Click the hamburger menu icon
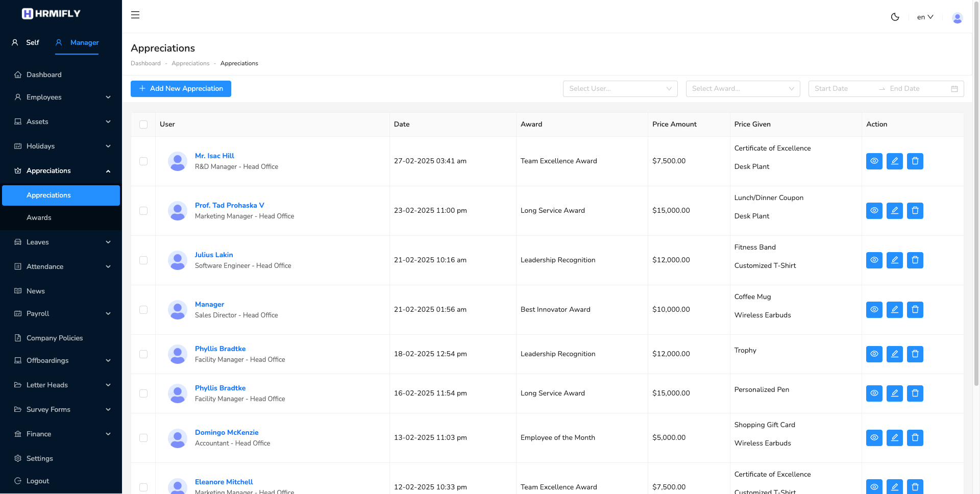 (135, 15)
